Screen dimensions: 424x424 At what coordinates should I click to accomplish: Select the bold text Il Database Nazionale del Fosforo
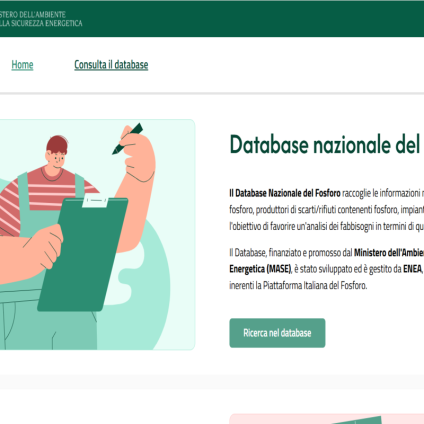coord(285,193)
